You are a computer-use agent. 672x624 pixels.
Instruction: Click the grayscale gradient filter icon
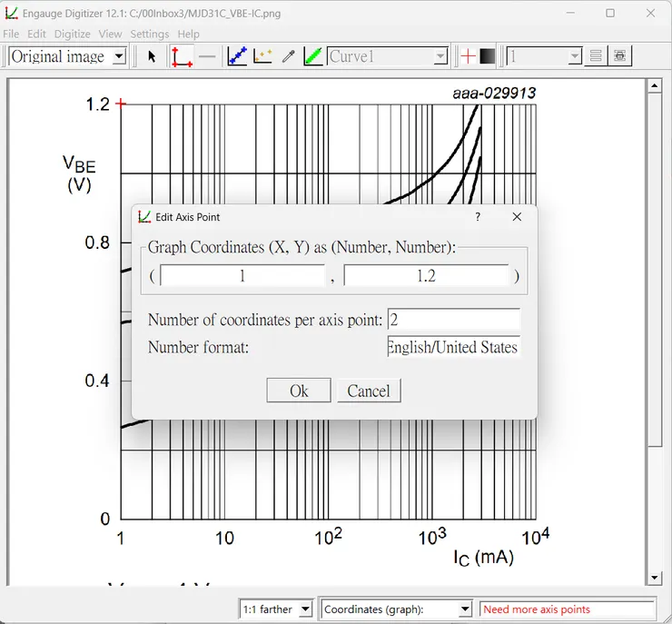click(x=488, y=56)
